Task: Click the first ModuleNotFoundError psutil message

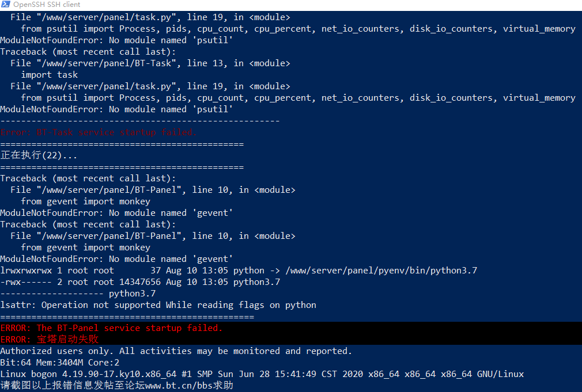Action: click(116, 40)
